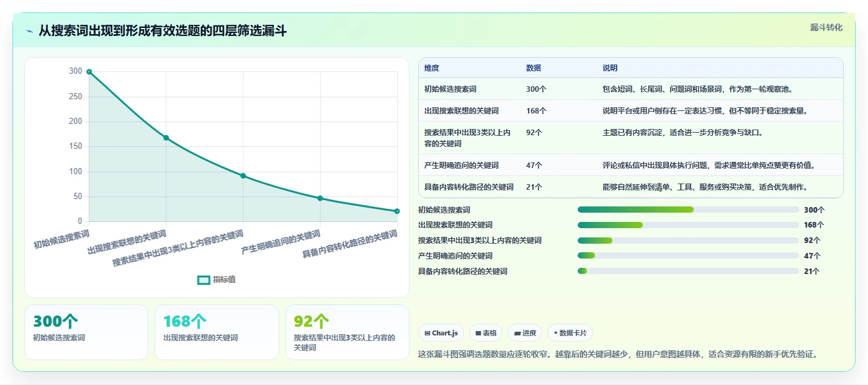Select the 数据卡片 tag chip
The width and height of the screenshot is (868, 385).
pyautogui.click(x=570, y=333)
